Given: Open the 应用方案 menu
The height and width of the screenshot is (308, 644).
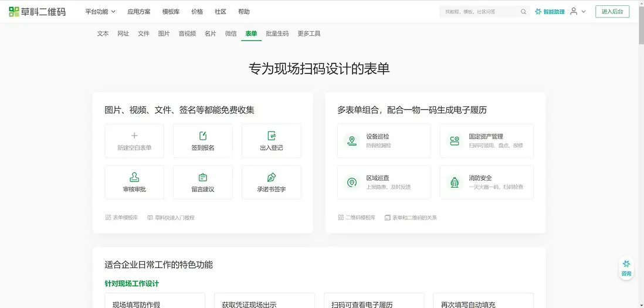Looking at the screenshot, I should [x=139, y=12].
